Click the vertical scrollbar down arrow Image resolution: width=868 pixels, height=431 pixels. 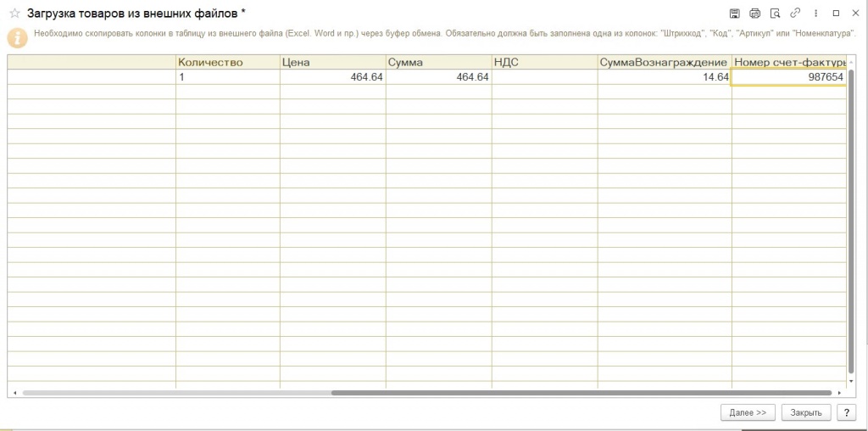(851, 383)
